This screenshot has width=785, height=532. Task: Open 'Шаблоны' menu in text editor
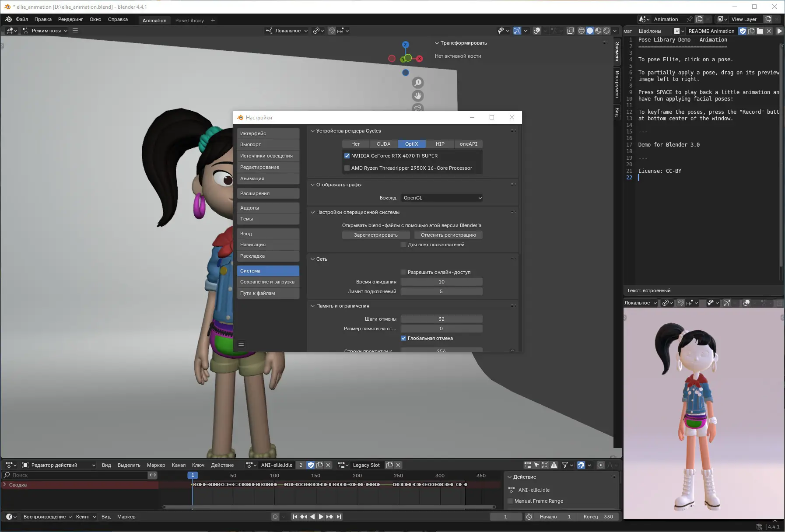click(x=650, y=31)
